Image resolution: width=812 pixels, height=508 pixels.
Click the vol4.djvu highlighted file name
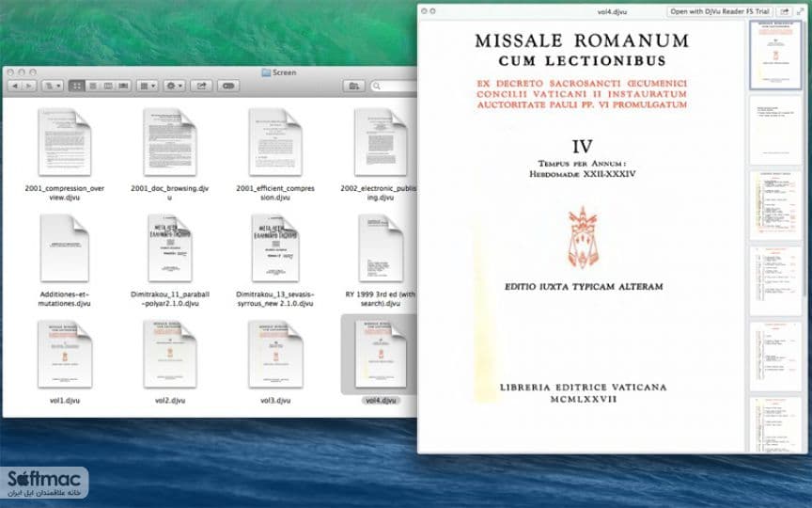pyautogui.click(x=381, y=401)
